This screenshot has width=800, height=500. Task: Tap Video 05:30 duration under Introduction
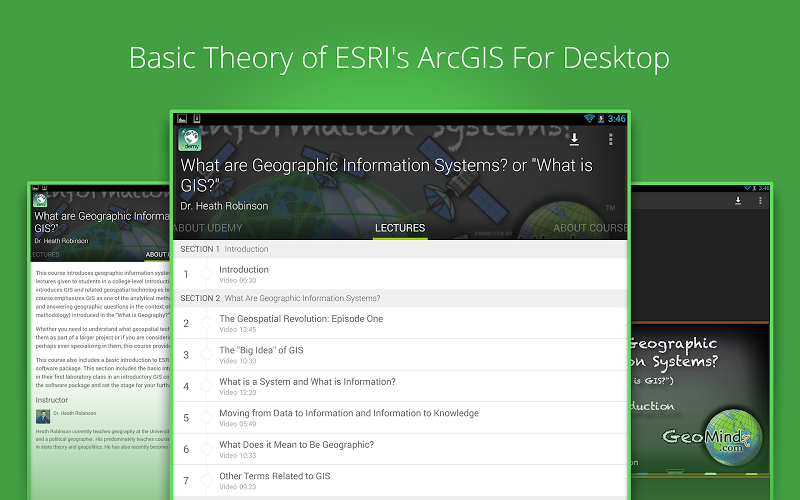238,281
